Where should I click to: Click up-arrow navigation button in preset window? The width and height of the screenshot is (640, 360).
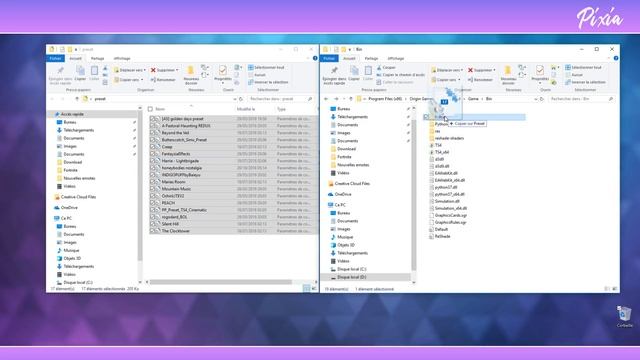77,99
